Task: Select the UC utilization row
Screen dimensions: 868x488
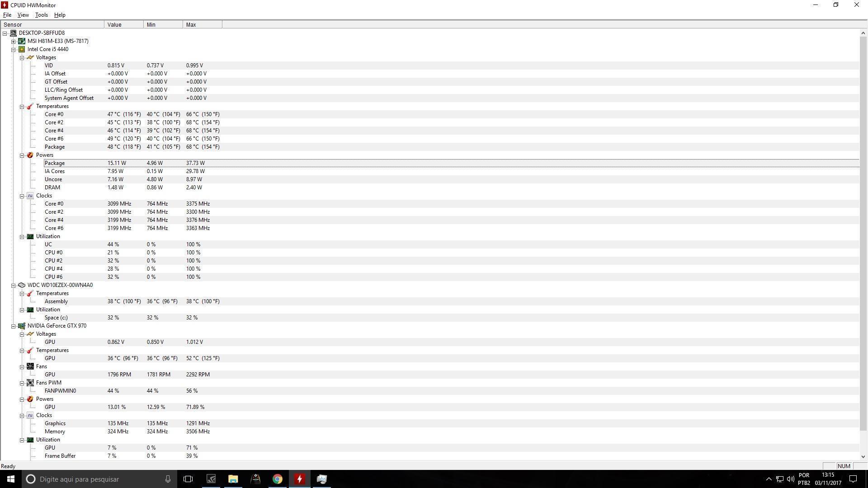Action: click(x=451, y=244)
